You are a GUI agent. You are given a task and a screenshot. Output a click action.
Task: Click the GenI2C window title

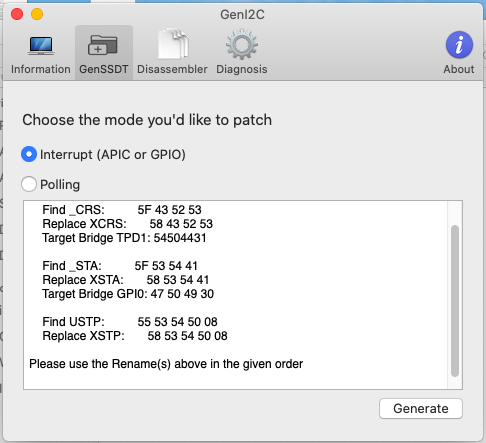(x=242, y=15)
